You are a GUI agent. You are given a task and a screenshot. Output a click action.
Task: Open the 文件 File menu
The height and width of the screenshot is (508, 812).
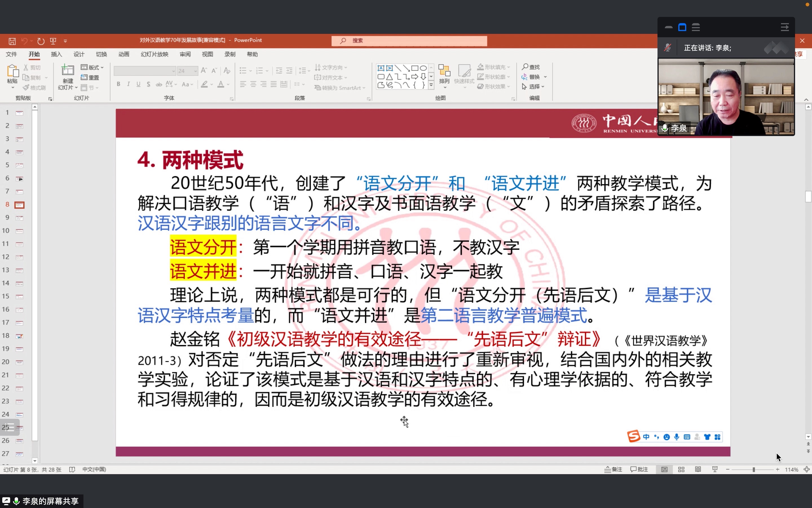(11, 54)
